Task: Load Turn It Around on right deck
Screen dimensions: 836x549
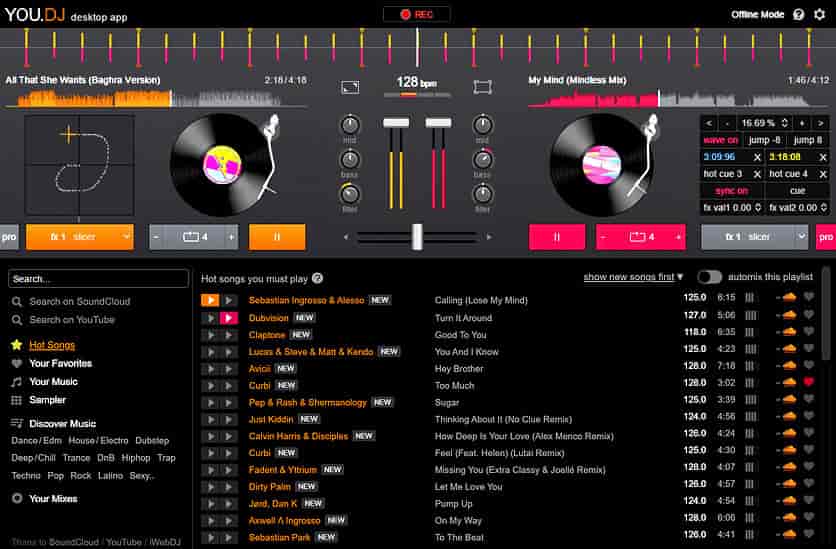Action: [230, 318]
